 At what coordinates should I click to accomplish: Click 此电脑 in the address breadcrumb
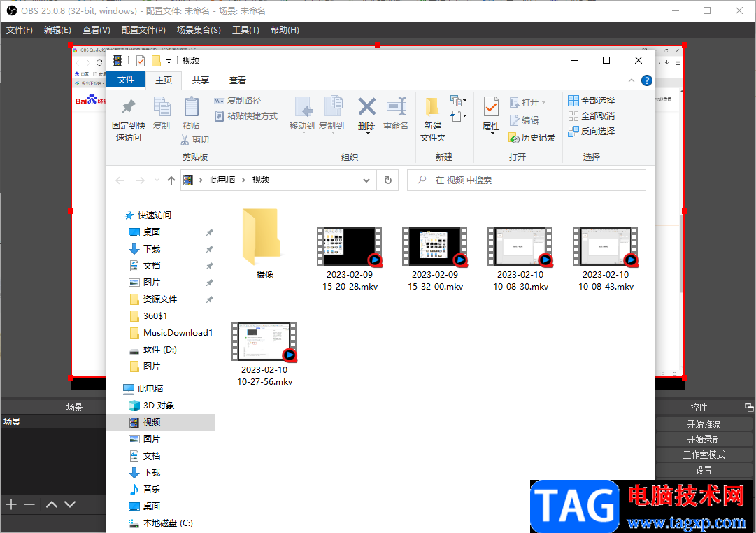coord(222,180)
